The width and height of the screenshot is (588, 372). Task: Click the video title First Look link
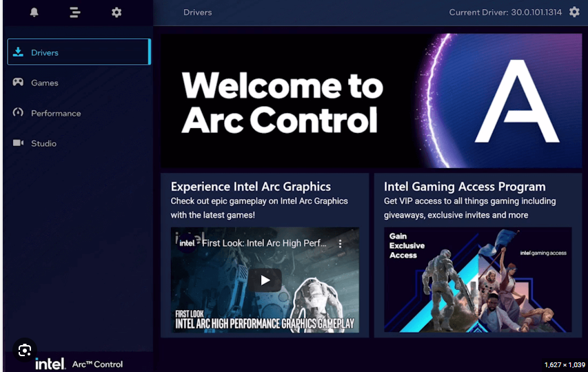pyautogui.click(x=265, y=243)
